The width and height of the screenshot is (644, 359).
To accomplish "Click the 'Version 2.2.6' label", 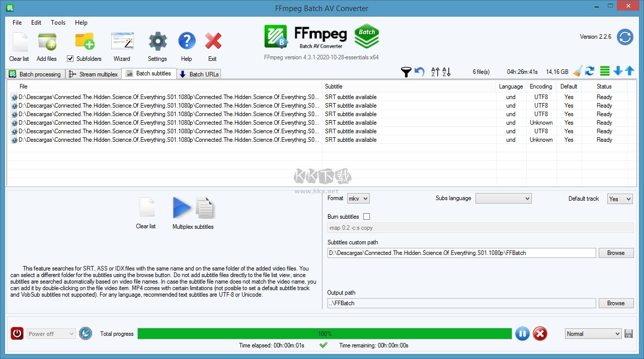I will click(596, 37).
